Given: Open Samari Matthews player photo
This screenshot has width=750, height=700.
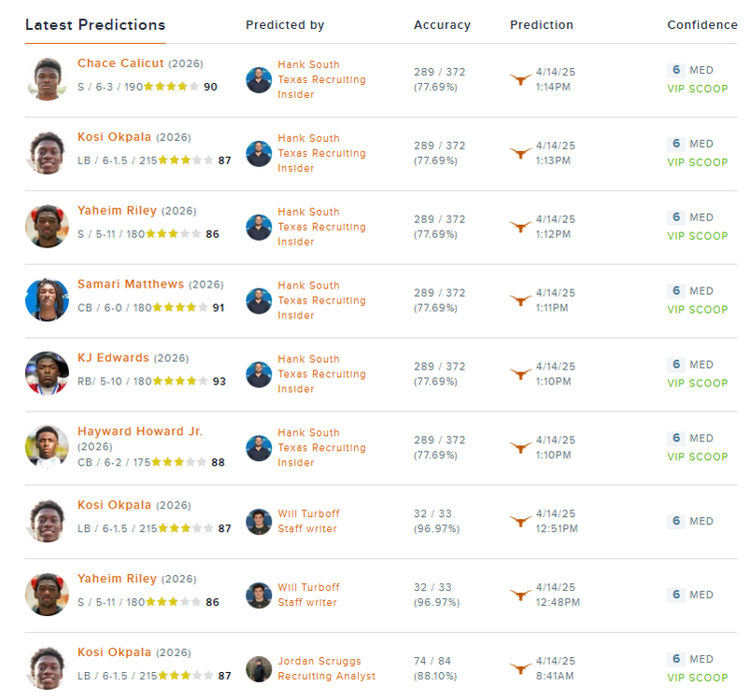Looking at the screenshot, I should coord(47,301).
